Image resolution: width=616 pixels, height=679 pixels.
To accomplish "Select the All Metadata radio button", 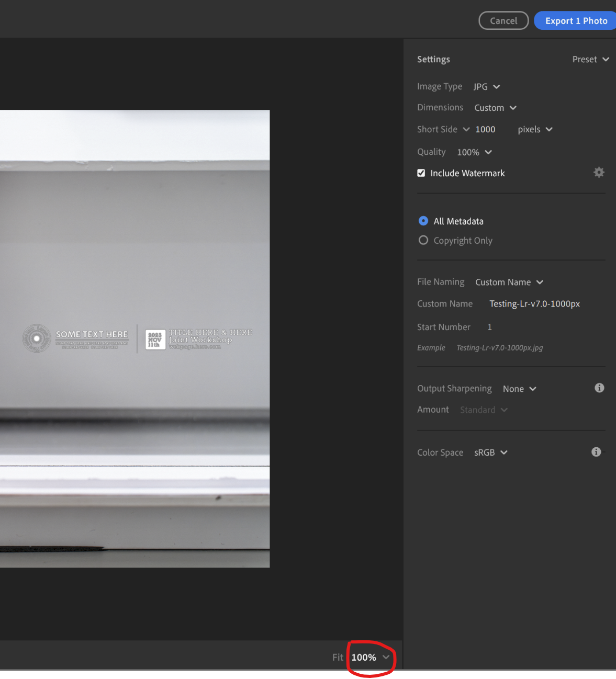I will [423, 221].
